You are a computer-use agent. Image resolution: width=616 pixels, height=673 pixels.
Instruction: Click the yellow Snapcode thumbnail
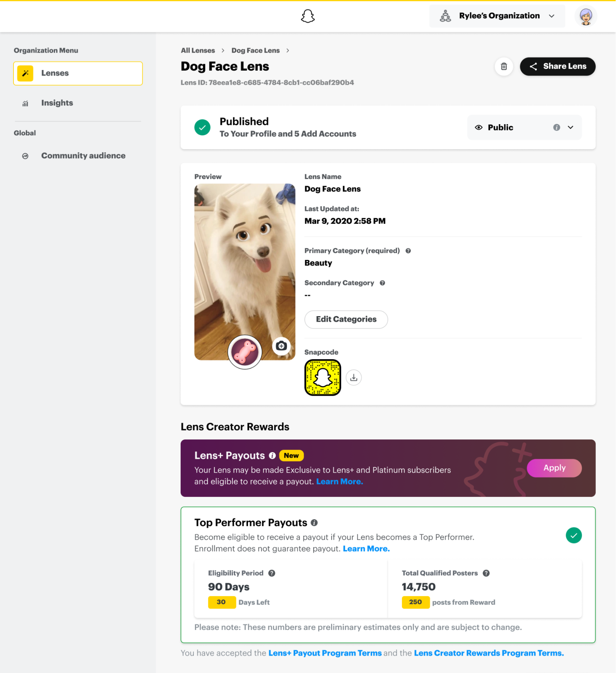click(x=322, y=377)
